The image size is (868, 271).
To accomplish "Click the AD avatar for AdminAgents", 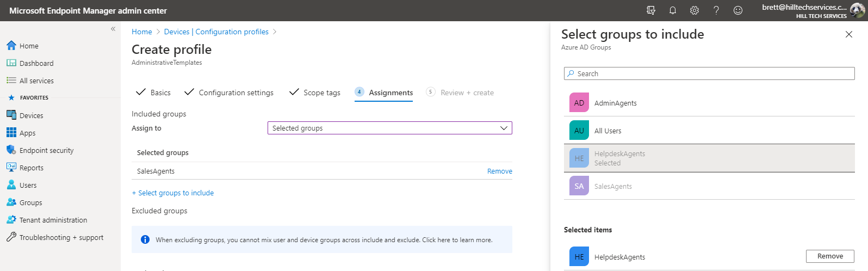I will [x=579, y=103].
